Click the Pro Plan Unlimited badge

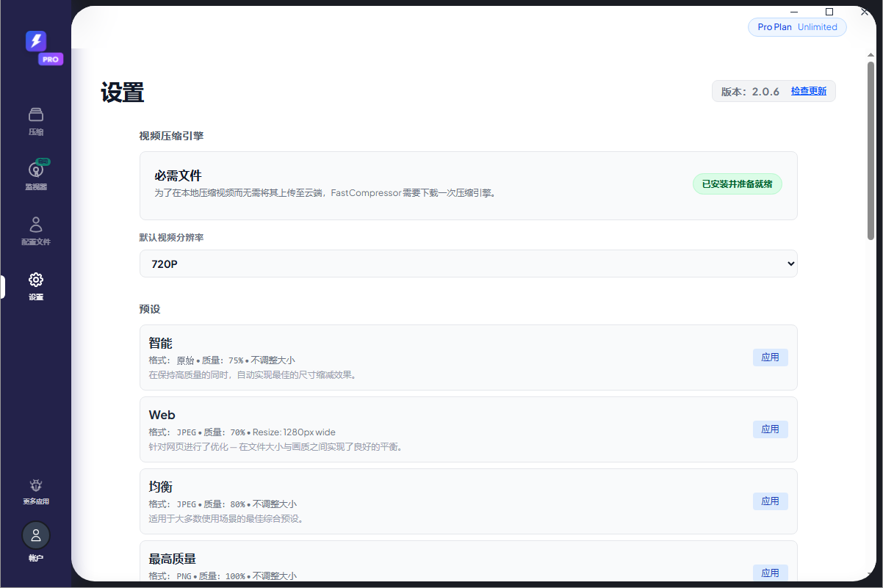[x=797, y=27]
